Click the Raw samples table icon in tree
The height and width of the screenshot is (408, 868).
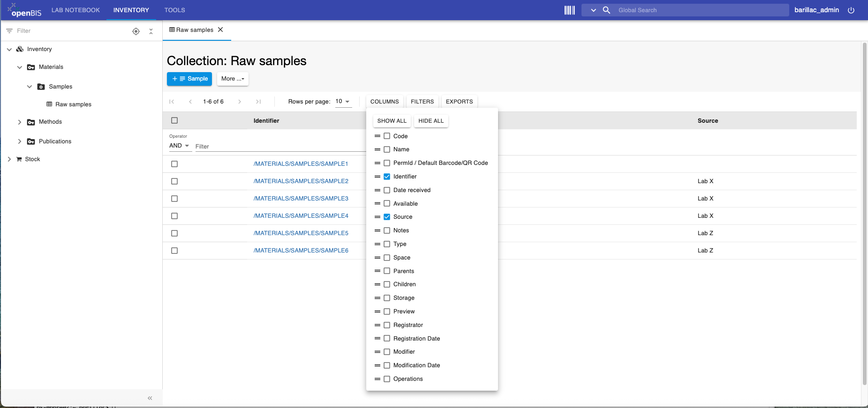coord(49,104)
